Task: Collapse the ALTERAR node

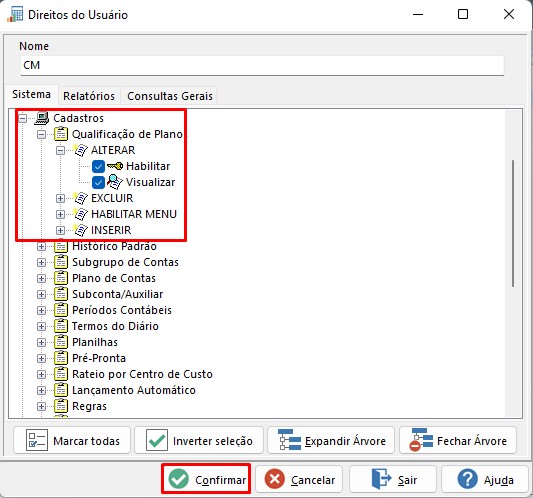Action: click(x=61, y=150)
